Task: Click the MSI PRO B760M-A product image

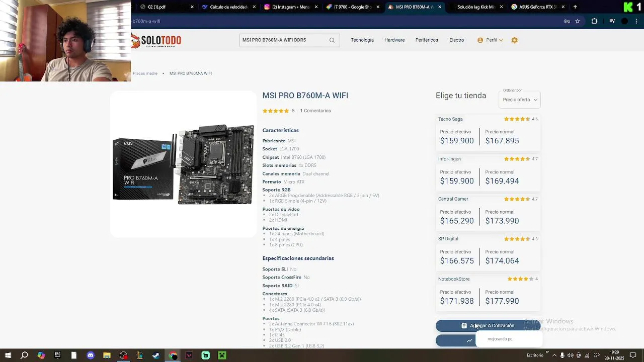Action: click(x=183, y=164)
